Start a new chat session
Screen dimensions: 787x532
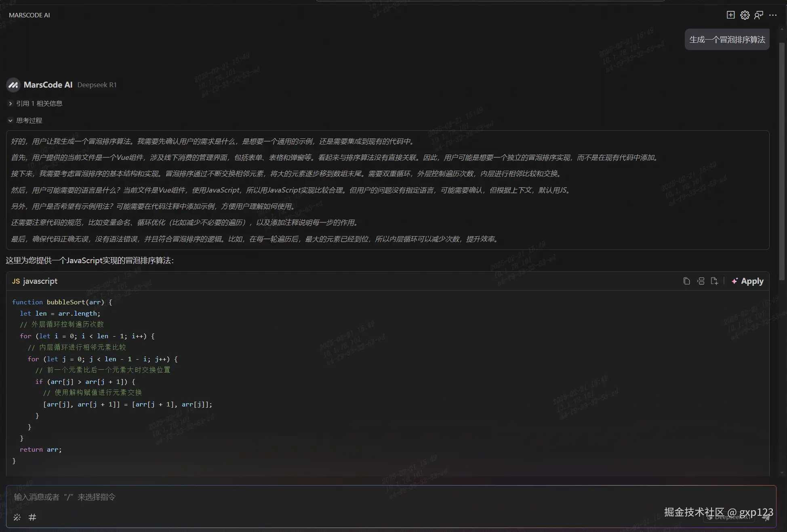coord(730,15)
